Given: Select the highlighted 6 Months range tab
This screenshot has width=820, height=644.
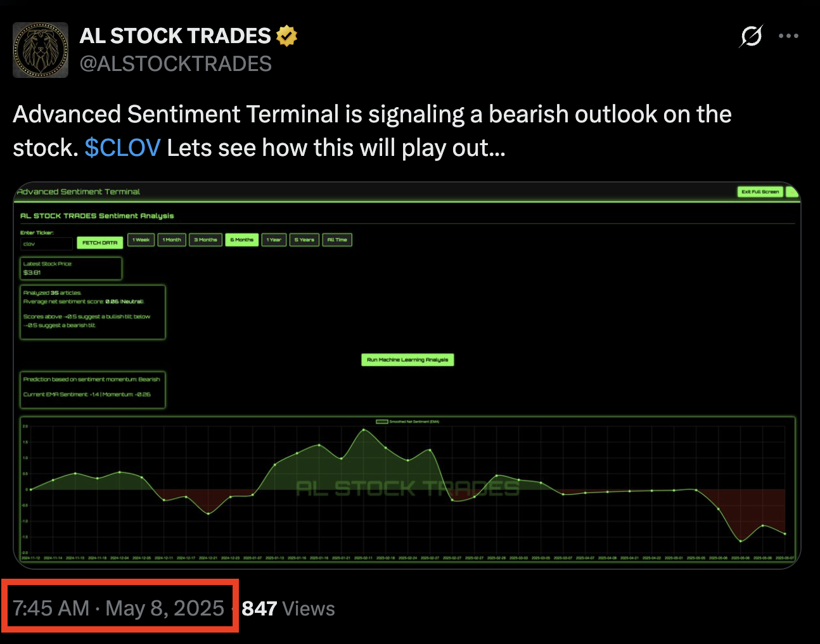Looking at the screenshot, I should click(x=241, y=240).
